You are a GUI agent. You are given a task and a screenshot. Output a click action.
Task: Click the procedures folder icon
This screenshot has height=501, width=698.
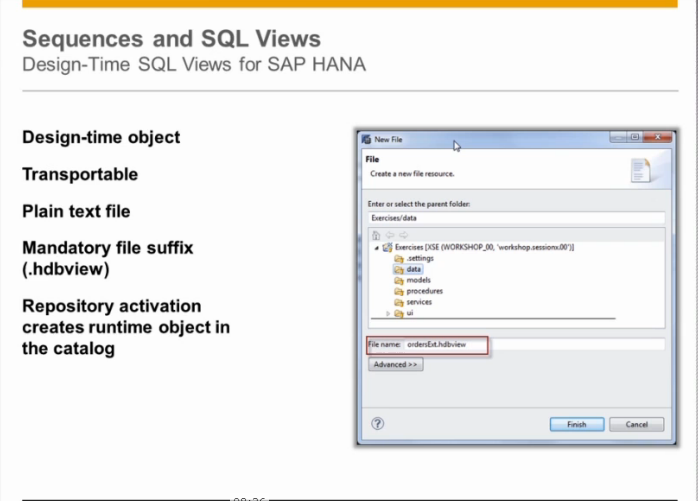(399, 291)
